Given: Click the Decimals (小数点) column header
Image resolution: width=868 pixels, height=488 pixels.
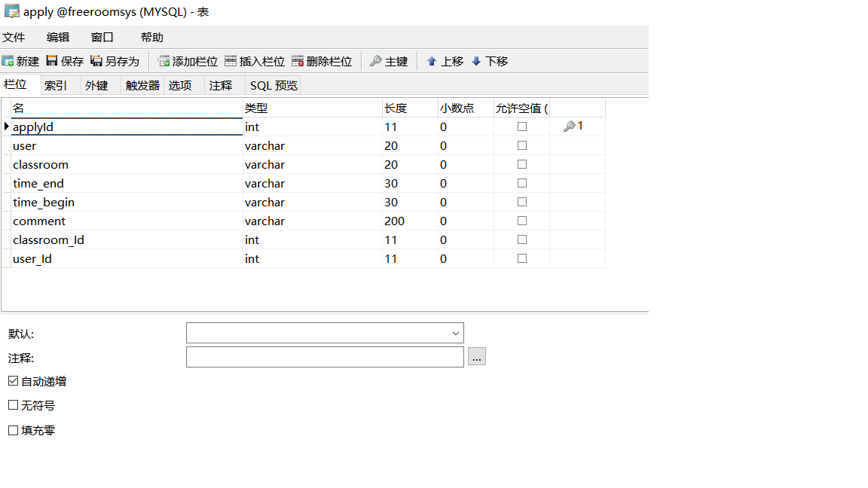Looking at the screenshot, I should (466, 108).
